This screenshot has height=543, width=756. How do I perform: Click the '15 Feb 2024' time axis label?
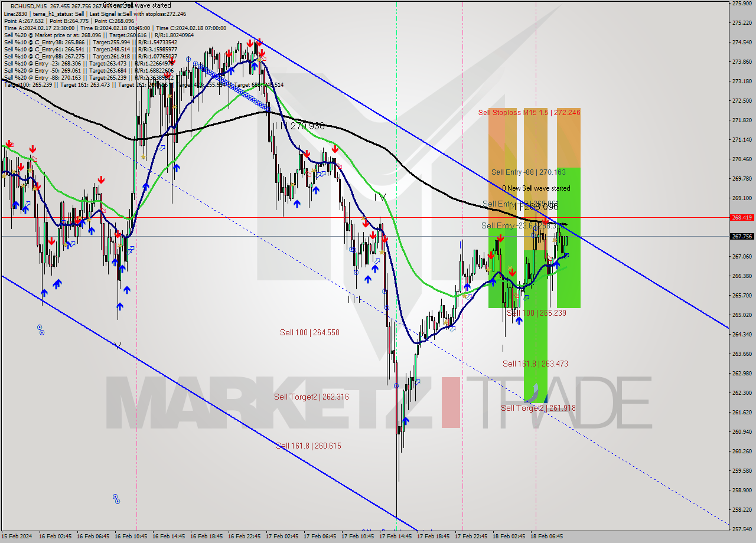coord(17,537)
